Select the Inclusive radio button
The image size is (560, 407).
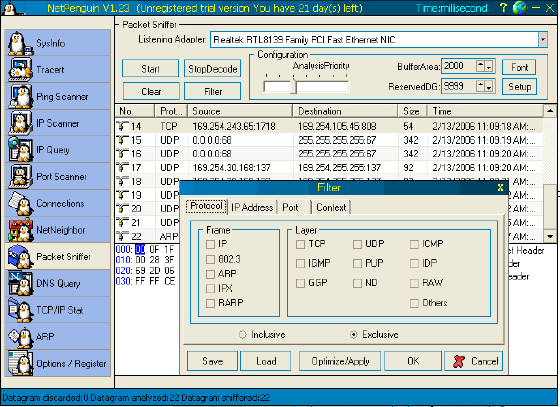tap(242, 335)
